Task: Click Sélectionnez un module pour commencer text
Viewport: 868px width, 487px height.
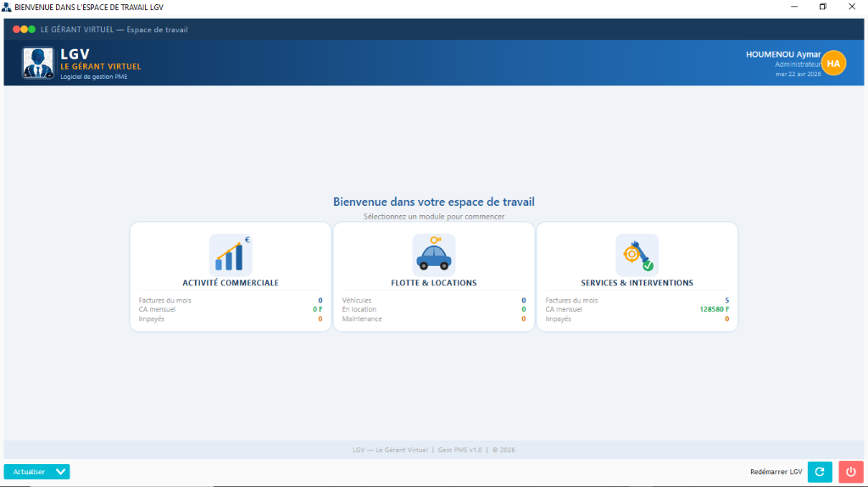Action: point(433,217)
